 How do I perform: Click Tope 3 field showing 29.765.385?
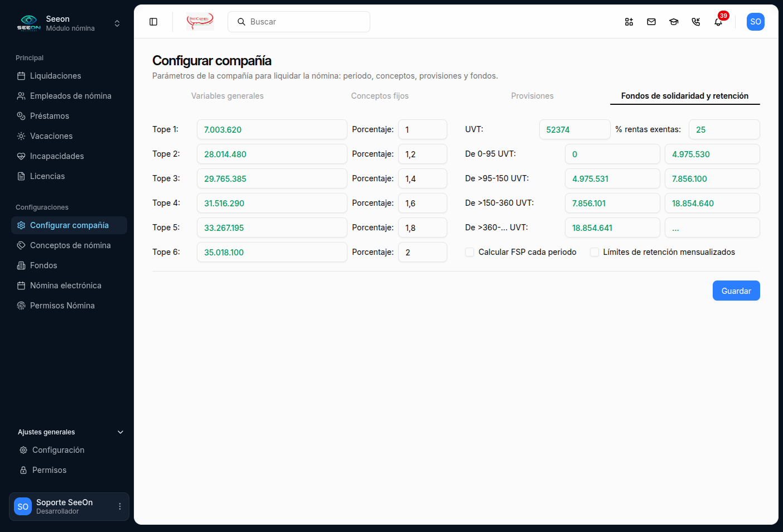tap(272, 178)
